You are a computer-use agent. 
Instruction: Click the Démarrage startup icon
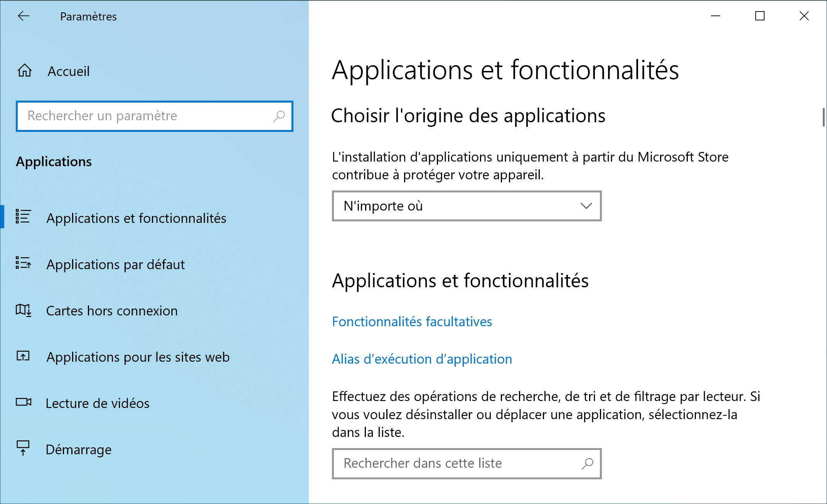pyautogui.click(x=23, y=448)
